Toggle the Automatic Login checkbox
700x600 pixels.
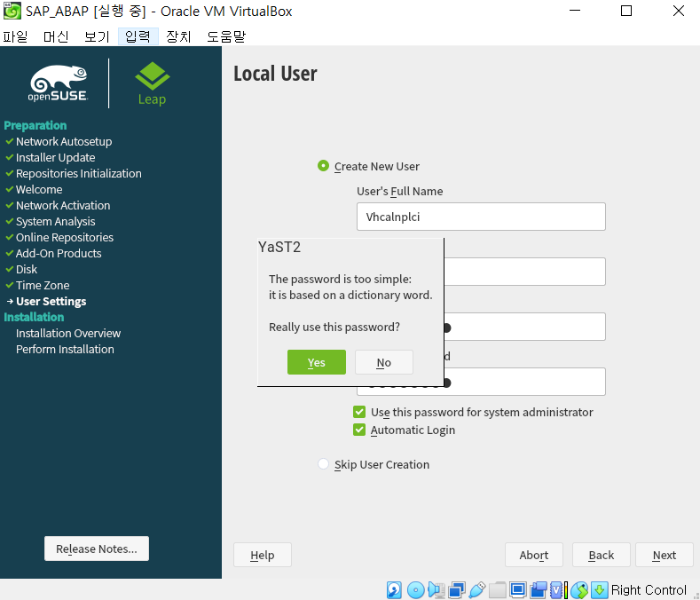click(x=359, y=430)
